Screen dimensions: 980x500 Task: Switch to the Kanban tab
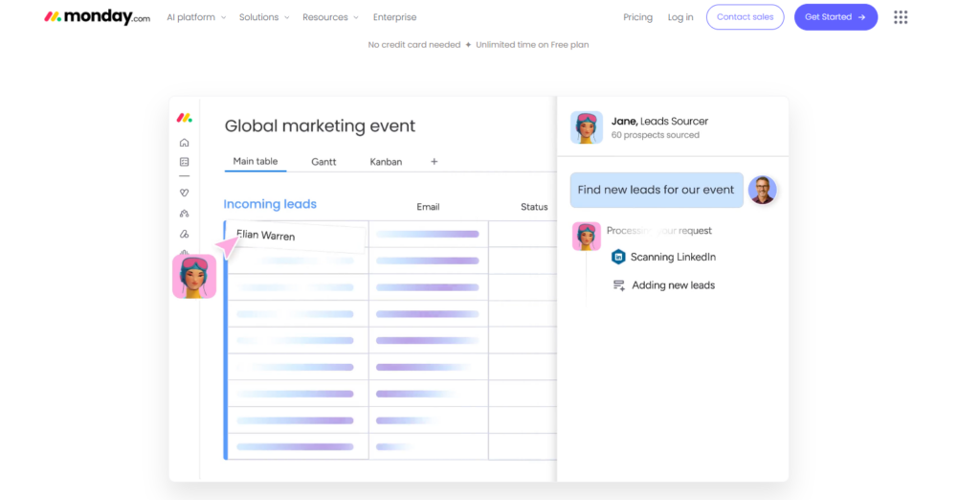click(386, 162)
